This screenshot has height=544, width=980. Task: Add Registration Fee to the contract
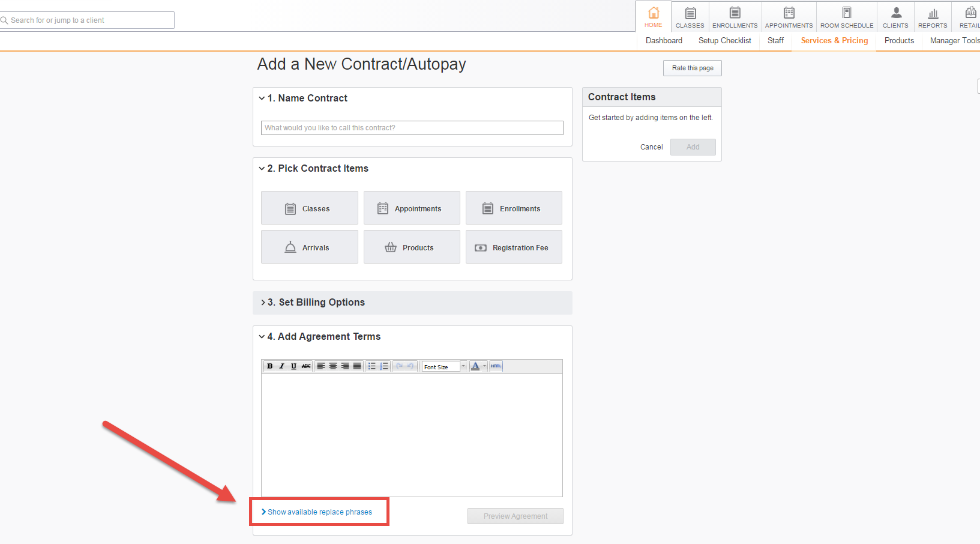tap(514, 247)
